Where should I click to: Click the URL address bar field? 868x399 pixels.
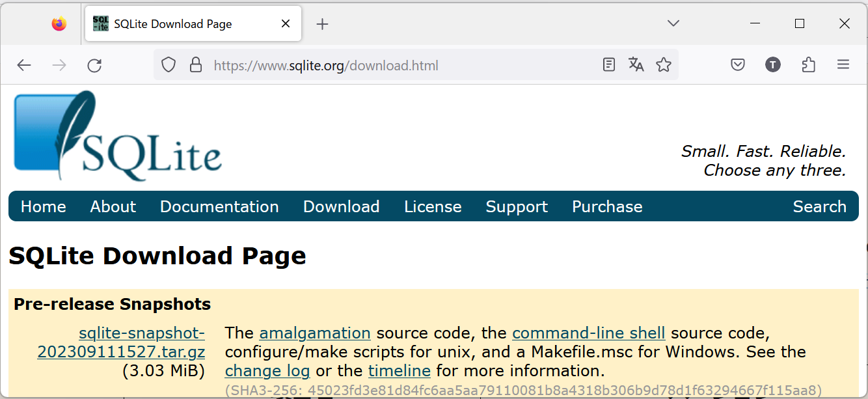390,65
